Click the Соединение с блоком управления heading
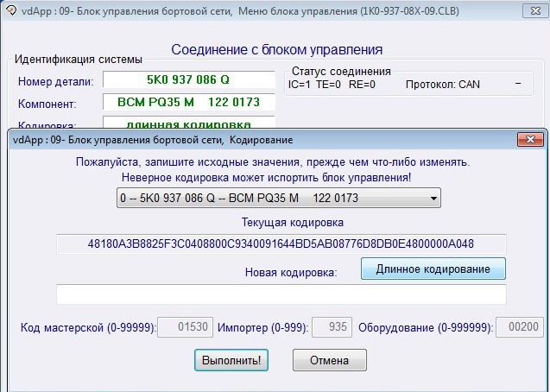 [x=277, y=50]
